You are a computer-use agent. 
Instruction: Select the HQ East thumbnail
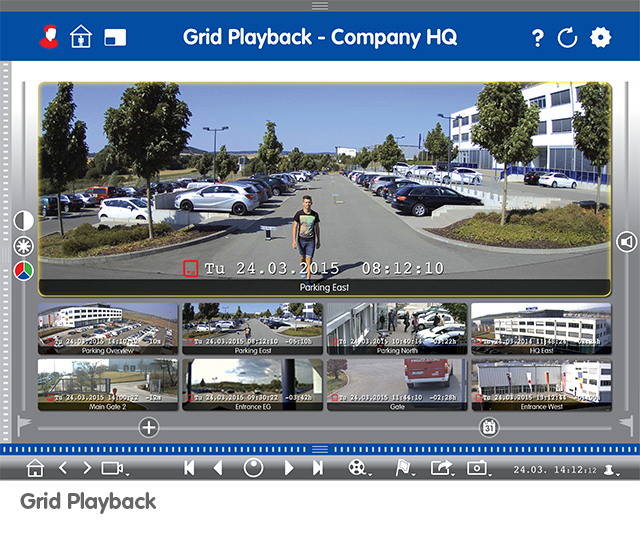[x=542, y=329]
